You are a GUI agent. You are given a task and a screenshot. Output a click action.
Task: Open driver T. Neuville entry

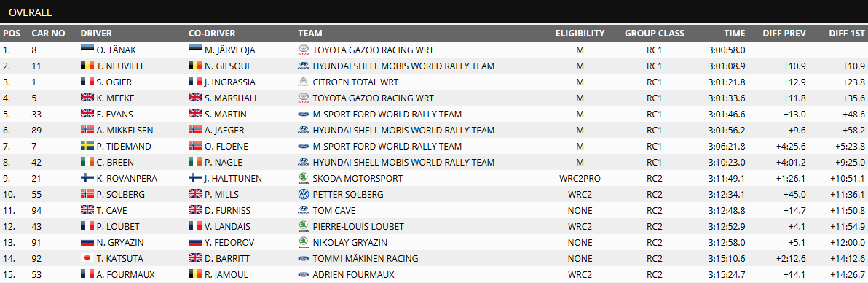tap(121, 66)
